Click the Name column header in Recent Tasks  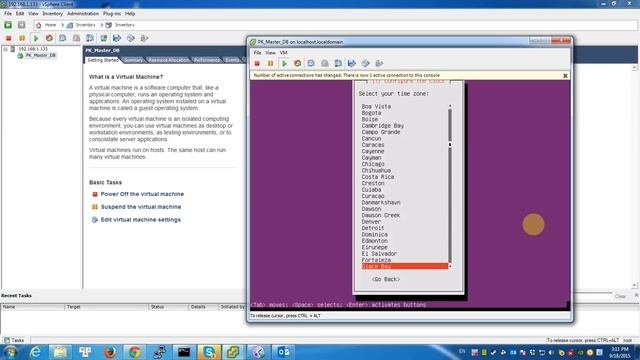click(x=33, y=307)
